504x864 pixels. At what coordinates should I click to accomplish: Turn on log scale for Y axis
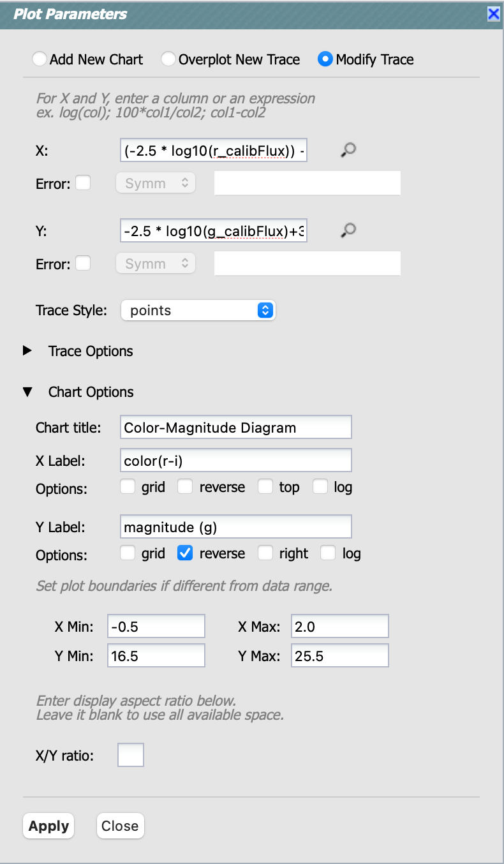(x=328, y=553)
